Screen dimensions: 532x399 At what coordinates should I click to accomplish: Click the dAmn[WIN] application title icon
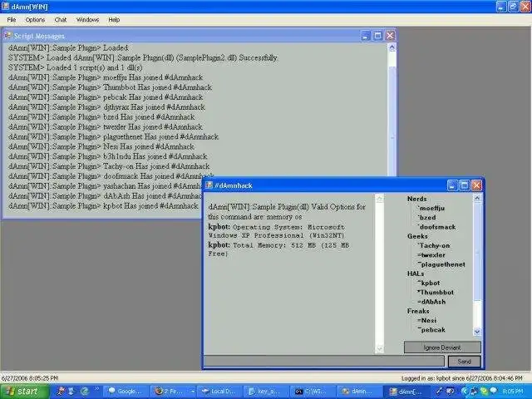coord(6,7)
